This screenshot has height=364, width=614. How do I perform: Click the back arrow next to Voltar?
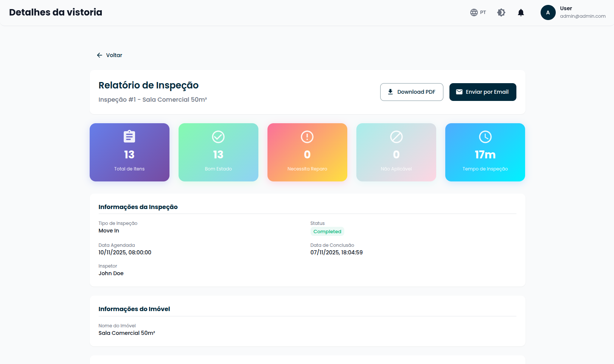click(x=99, y=55)
